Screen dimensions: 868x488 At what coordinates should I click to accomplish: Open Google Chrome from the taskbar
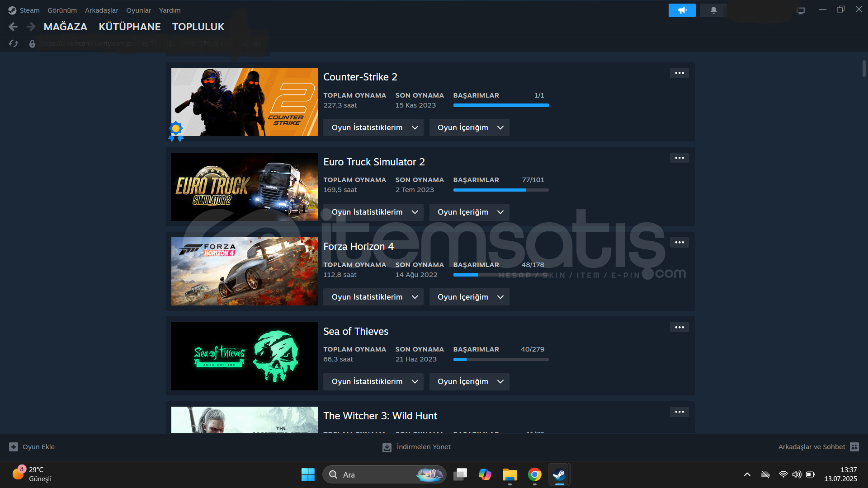[535, 474]
